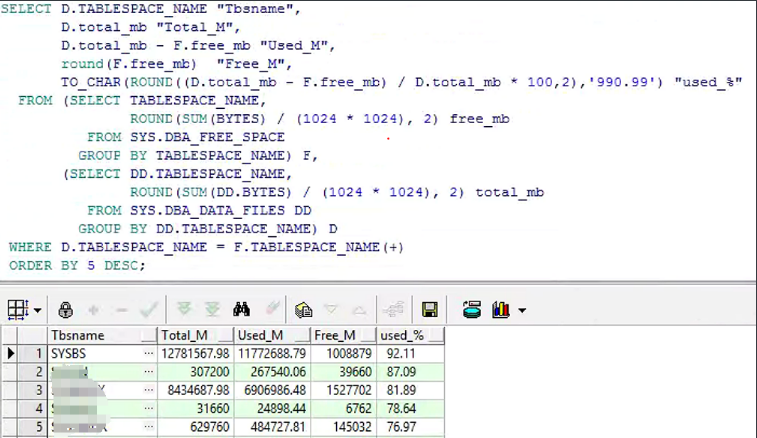Open the chart bar graph icon
The image size is (757, 438).
[501, 310]
